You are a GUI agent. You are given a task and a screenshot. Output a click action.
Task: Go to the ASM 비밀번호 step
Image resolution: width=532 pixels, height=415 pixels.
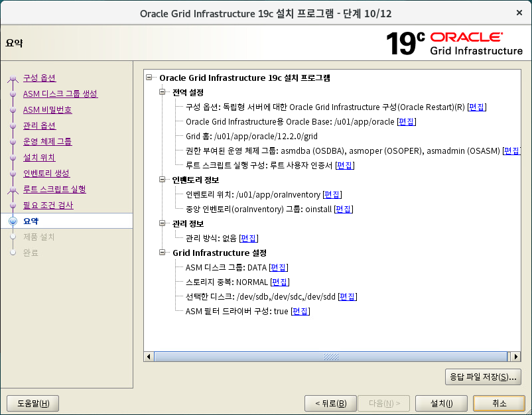click(x=48, y=110)
